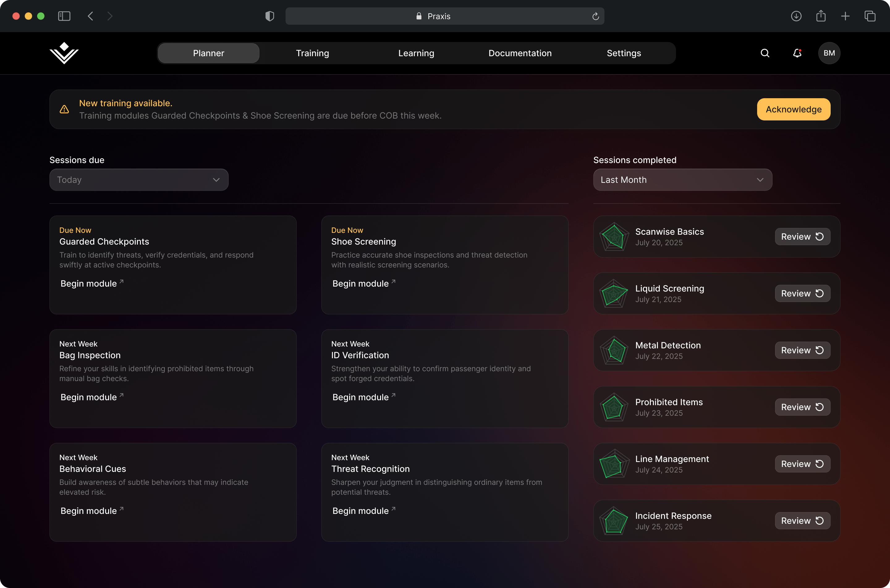890x588 pixels.
Task: Open browser downloads icon
Action: pyautogui.click(x=796, y=16)
